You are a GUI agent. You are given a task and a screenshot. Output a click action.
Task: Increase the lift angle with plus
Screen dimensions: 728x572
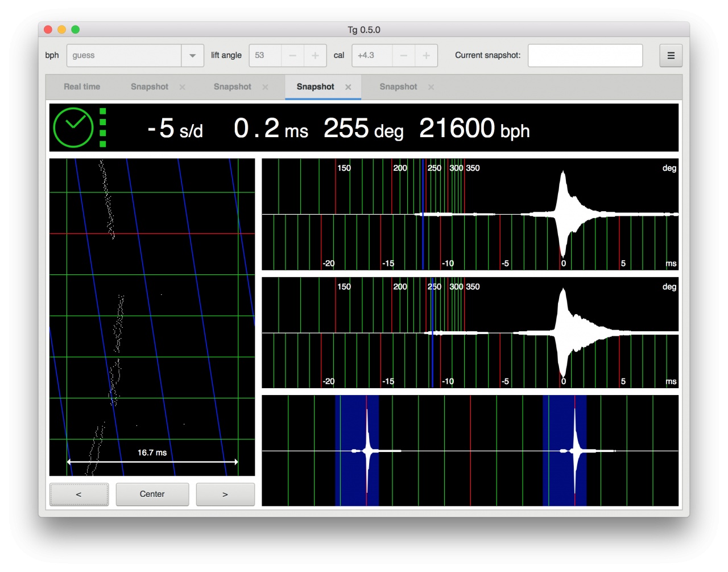point(315,56)
